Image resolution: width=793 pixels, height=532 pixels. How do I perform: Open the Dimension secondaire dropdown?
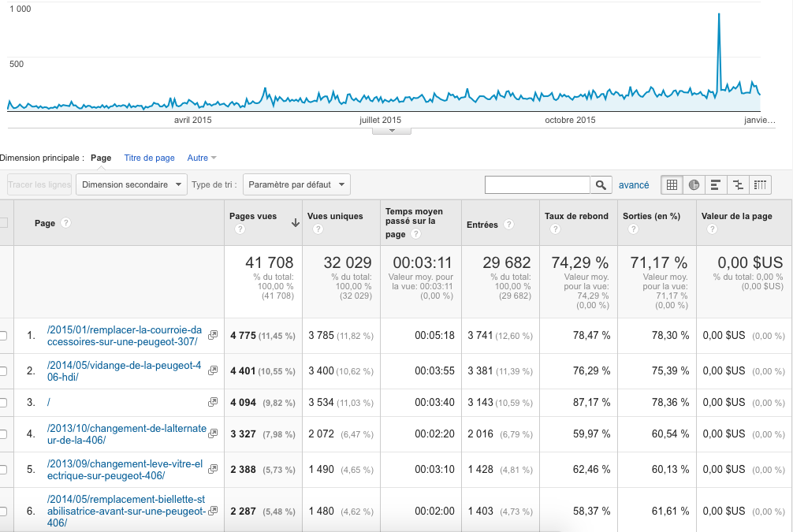pos(131,184)
